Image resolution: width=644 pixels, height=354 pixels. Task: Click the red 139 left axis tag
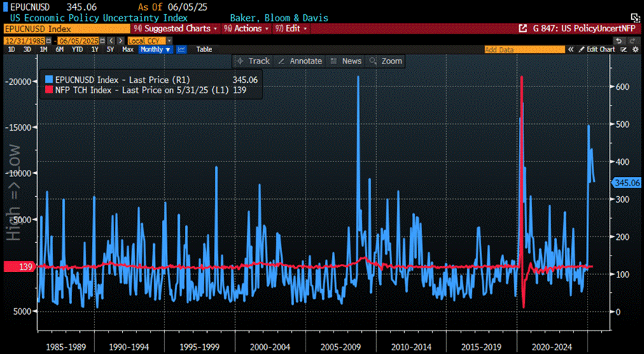coord(21,266)
